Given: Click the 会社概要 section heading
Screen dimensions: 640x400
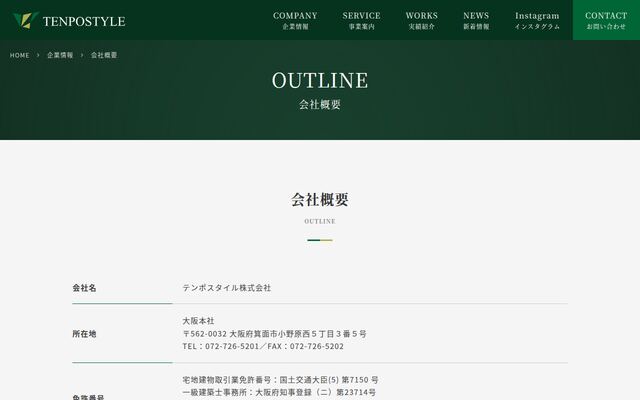Looking at the screenshot, I should point(320,200).
